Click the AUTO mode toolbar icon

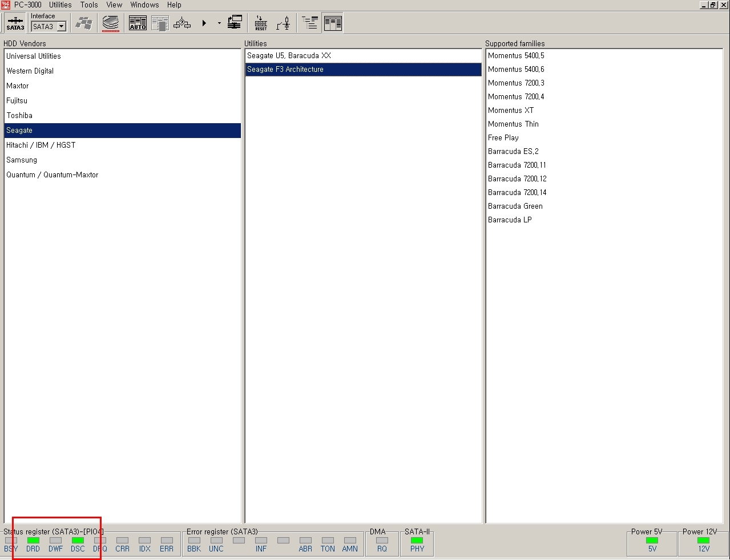pos(138,23)
